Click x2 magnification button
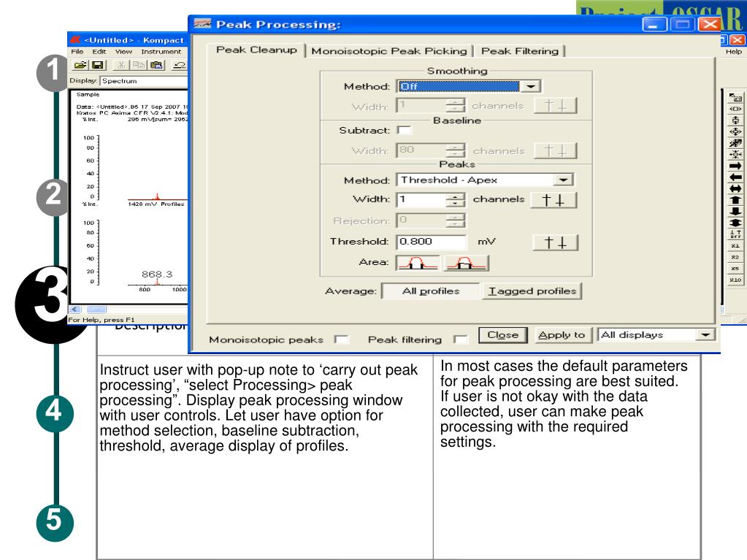The width and height of the screenshot is (747, 560). tap(735, 257)
